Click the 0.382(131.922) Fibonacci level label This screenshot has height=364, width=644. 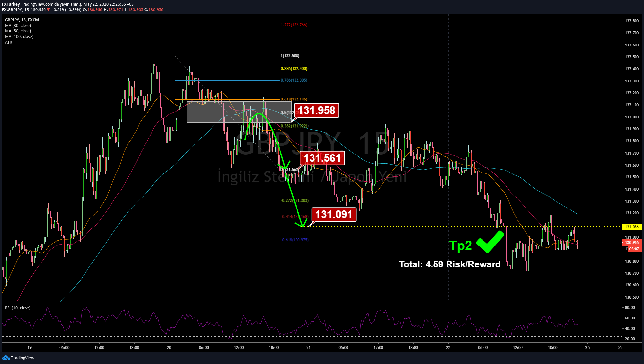pos(294,126)
